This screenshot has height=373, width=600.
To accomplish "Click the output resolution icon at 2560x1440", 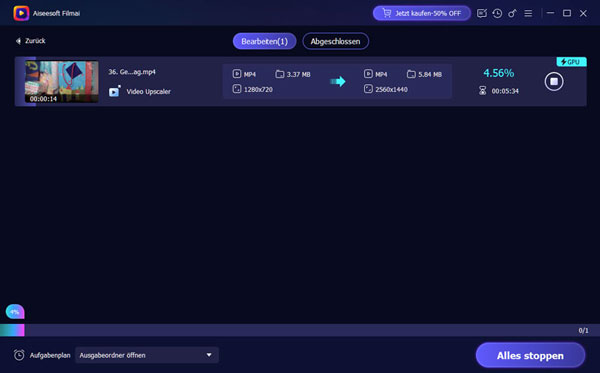I will pyautogui.click(x=368, y=89).
